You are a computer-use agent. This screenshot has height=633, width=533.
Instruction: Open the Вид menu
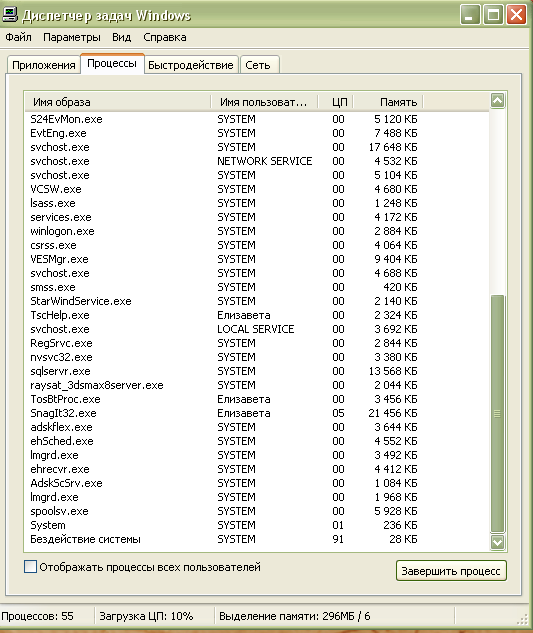[x=121, y=37]
